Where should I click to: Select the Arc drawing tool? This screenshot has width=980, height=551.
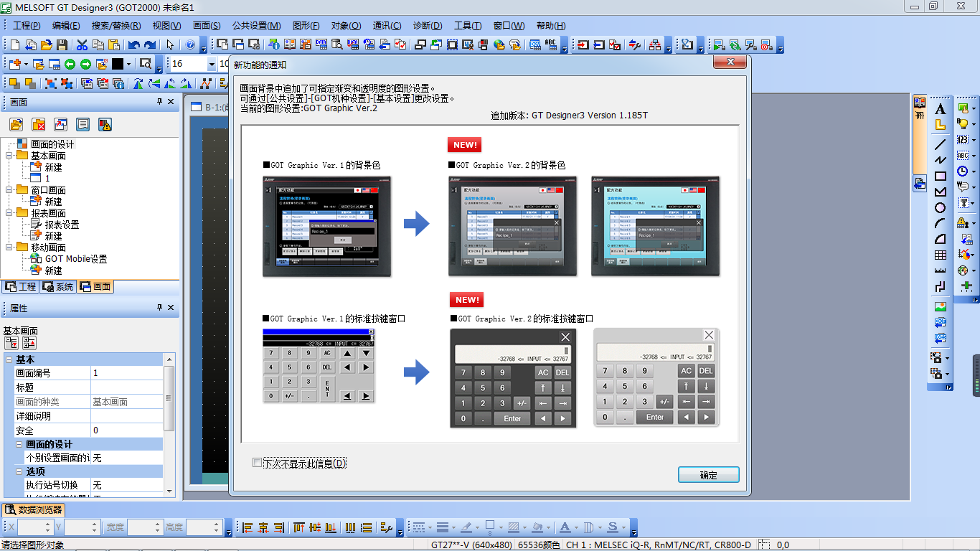coord(941,223)
